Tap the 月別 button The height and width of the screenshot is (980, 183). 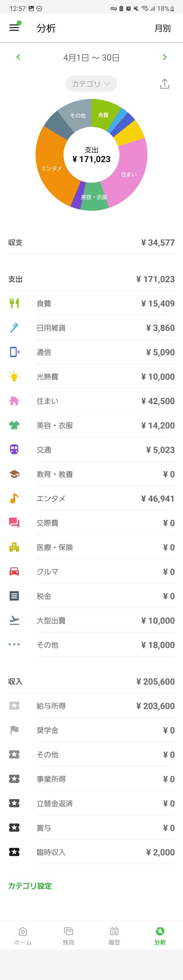(x=162, y=28)
